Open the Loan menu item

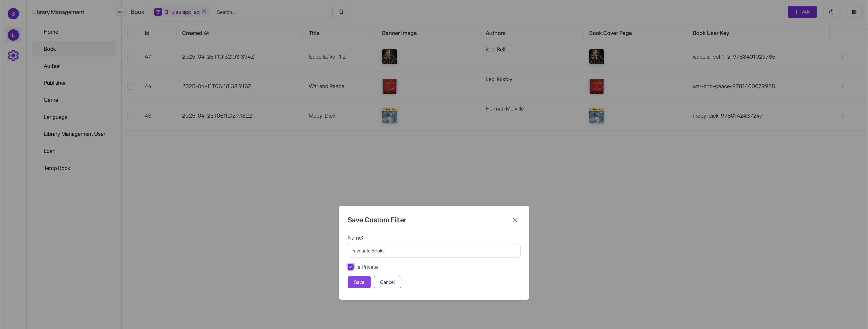[50, 151]
